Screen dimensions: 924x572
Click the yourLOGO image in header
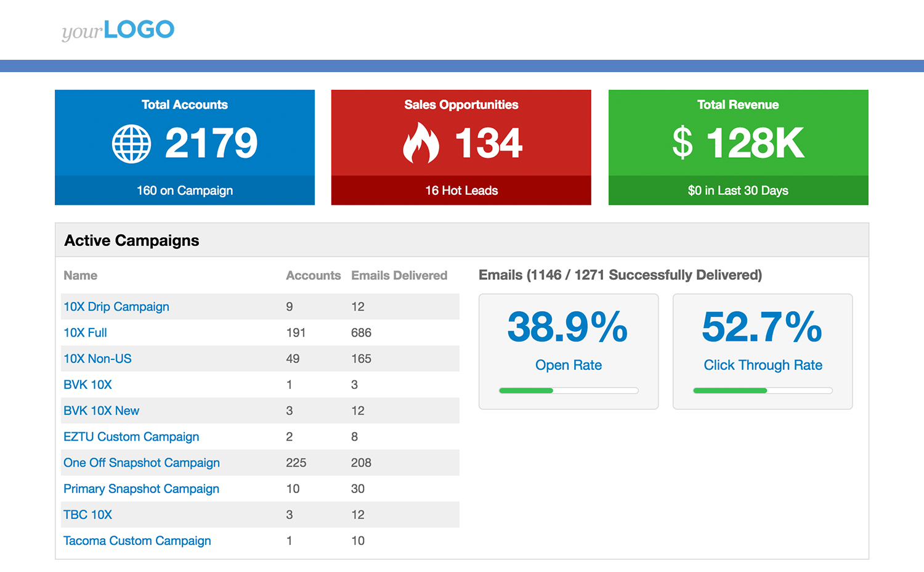118,30
